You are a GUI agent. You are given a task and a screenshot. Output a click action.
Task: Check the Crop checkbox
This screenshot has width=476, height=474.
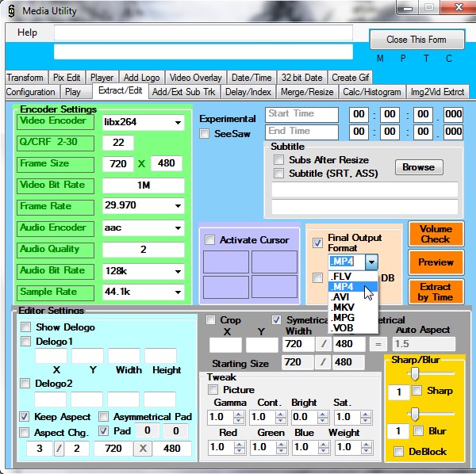click(x=210, y=319)
